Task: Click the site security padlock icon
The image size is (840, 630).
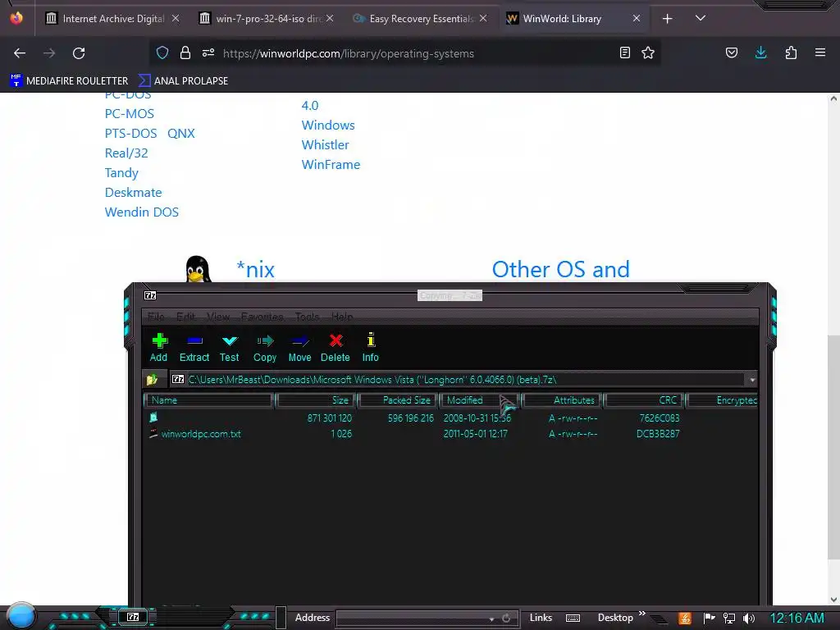Action: click(185, 52)
